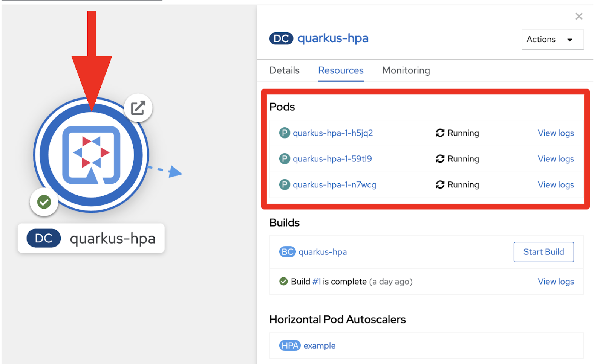Viewport: 603px width, 364px height.
Task: Close the quarkus-hpa side panel
Action: pyautogui.click(x=579, y=16)
